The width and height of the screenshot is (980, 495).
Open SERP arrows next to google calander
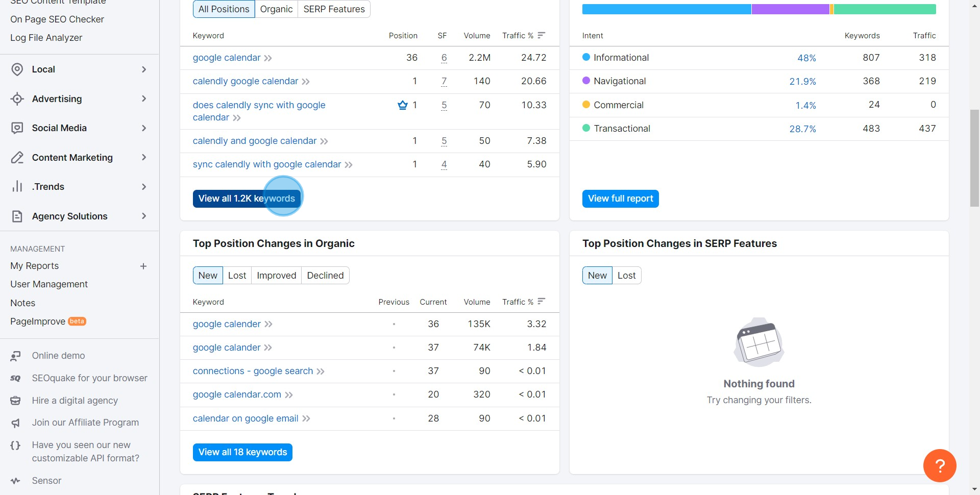click(268, 348)
